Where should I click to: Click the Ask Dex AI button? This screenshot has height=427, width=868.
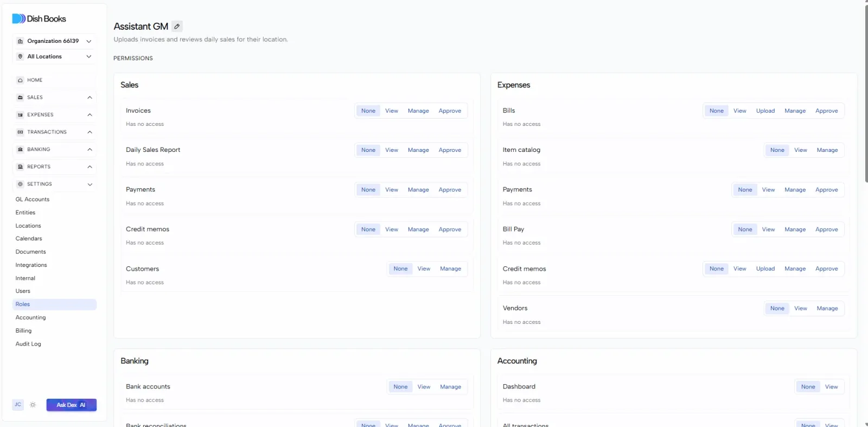click(71, 405)
